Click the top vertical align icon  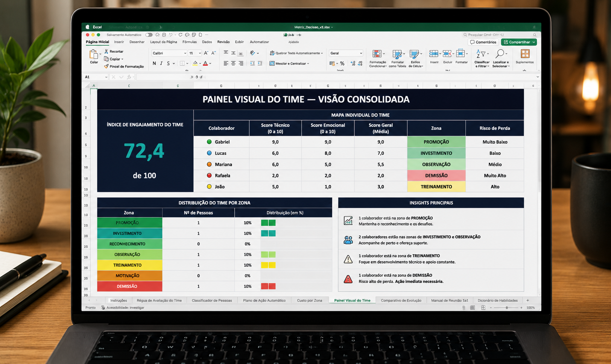pyautogui.click(x=226, y=53)
